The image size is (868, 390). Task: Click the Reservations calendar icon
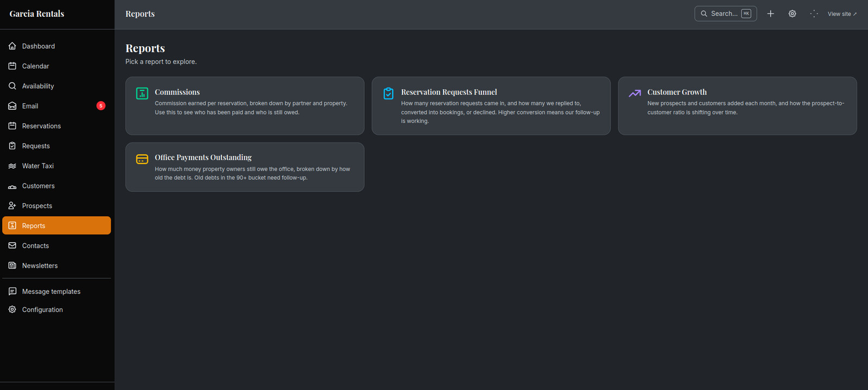click(12, 126)
